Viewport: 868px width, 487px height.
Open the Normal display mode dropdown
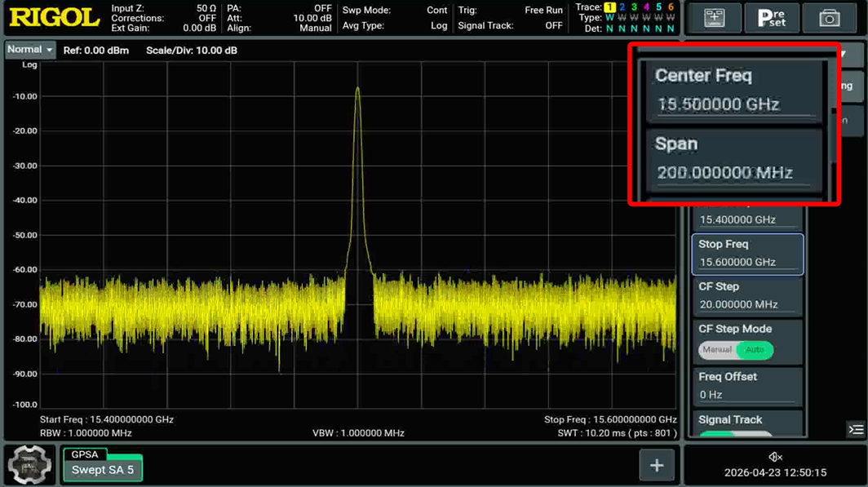point(30,50)
